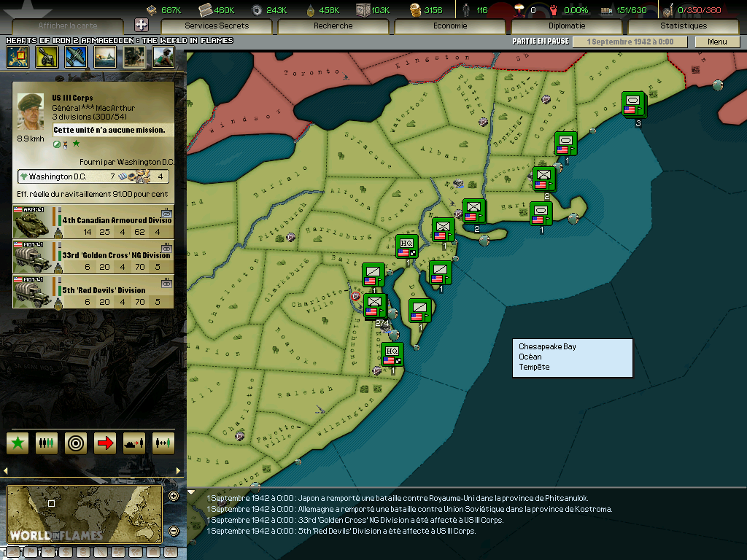This screenshot has height=560, width=747.
Task: Open the Washington D.C. supply source box
Action: pyautogui.click(x=93, y=176)
